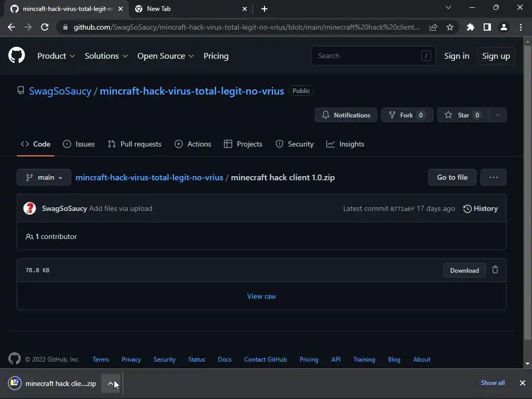This screenshot has height=399, width=532.
Task: Open a new browser tab with plus
Action: click(264, 9)
